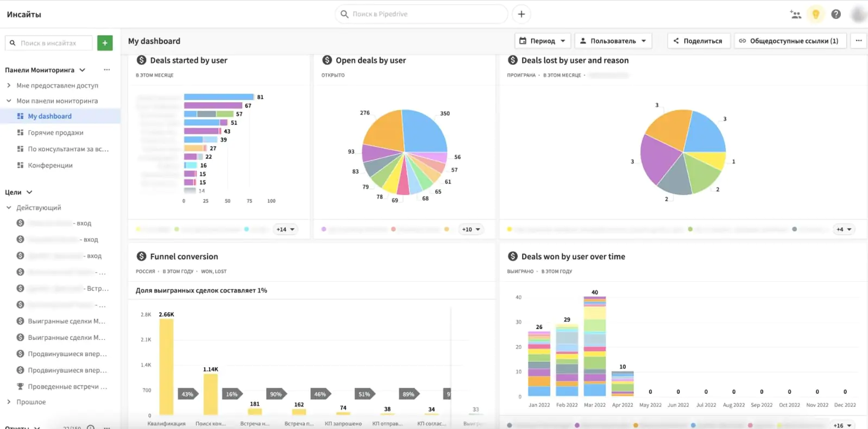
Task: Click the Поделиться share button
Action: pyautogui.click(x=699, y=41)
